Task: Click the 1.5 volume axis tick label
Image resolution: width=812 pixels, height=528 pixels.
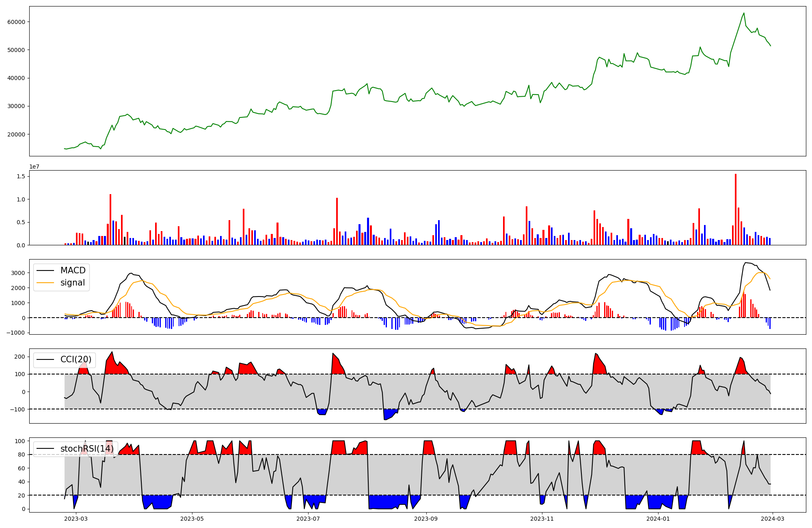Action: click(x=21, y=176)
